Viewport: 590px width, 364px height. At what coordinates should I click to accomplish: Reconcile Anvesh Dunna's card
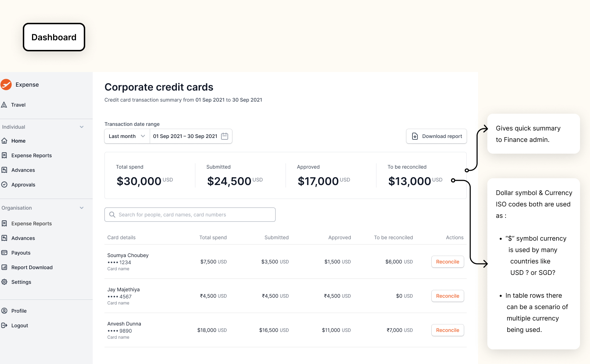(447, 330)
